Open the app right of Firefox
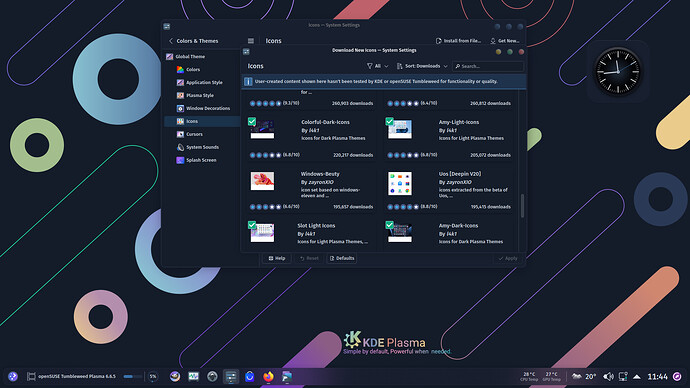 [x=287, y=377]
